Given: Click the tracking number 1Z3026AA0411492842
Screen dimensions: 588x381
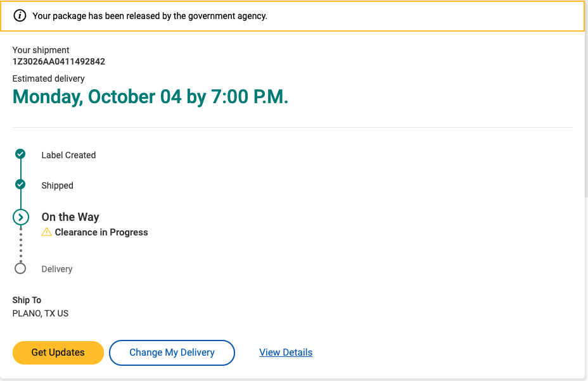Looking at the screenshot, I should (x=59, y=62).
